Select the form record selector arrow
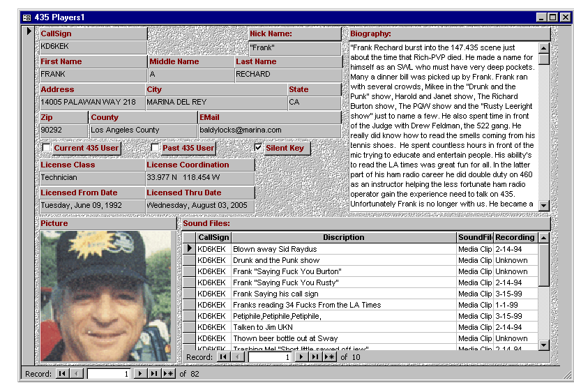The height and width of the screenshot is (392, 574). (29, 31)
